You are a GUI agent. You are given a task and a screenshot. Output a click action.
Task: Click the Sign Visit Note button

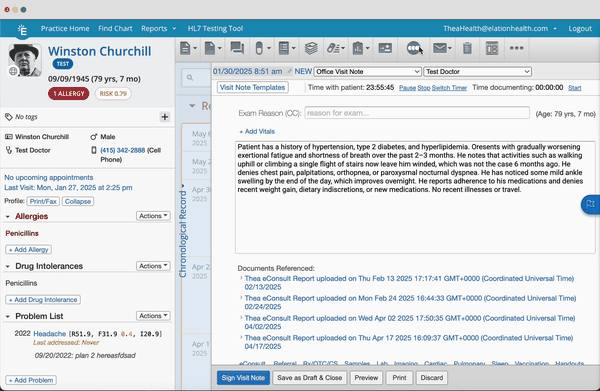[x=243, y=378]
